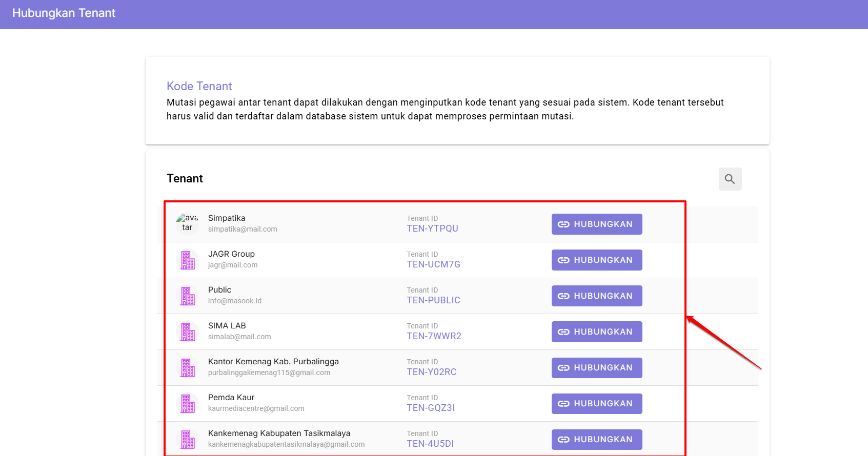Select tenant ID TEN-YTPQU
This screenshot has height=456, width=868.
click(433, 229)
